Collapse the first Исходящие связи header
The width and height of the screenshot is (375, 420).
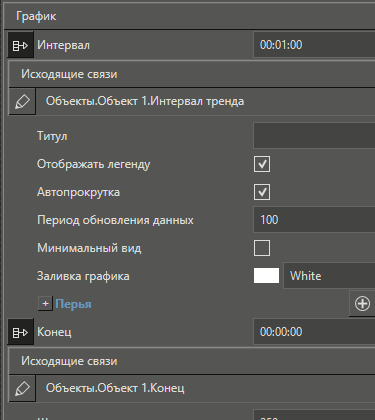click(192, 74)
